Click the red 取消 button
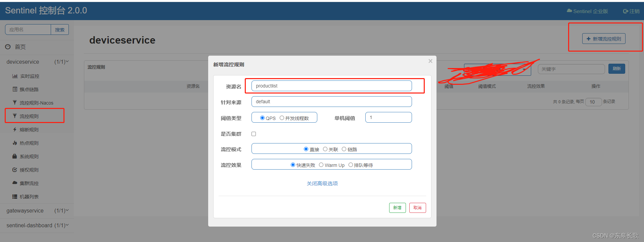 tap(418, 208)
